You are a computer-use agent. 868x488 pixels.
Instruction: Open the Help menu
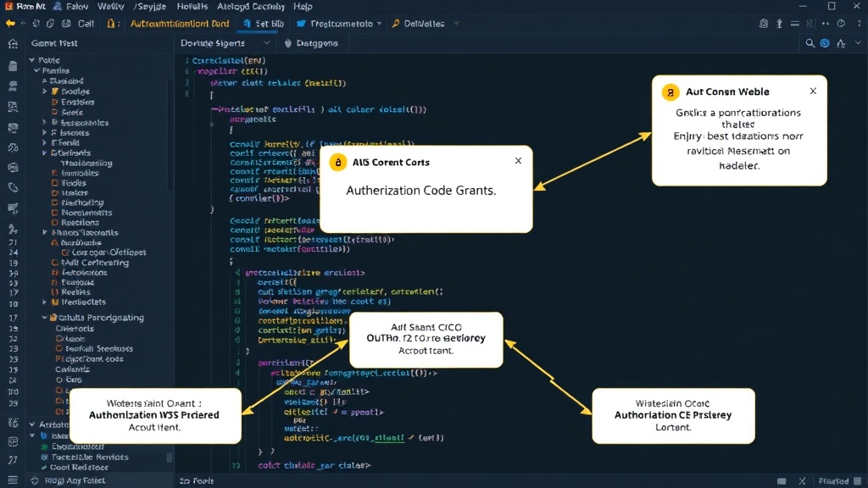(303, 7)
